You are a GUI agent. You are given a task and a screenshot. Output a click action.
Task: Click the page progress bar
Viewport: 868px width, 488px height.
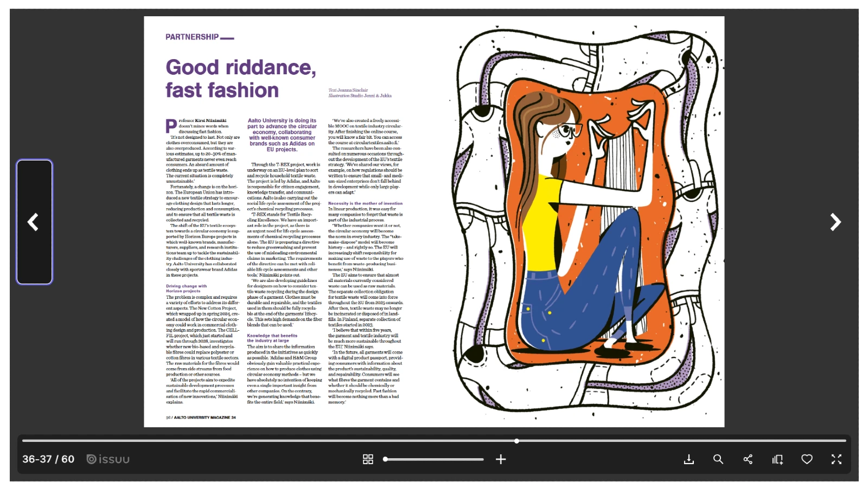[x=434, y=441]
